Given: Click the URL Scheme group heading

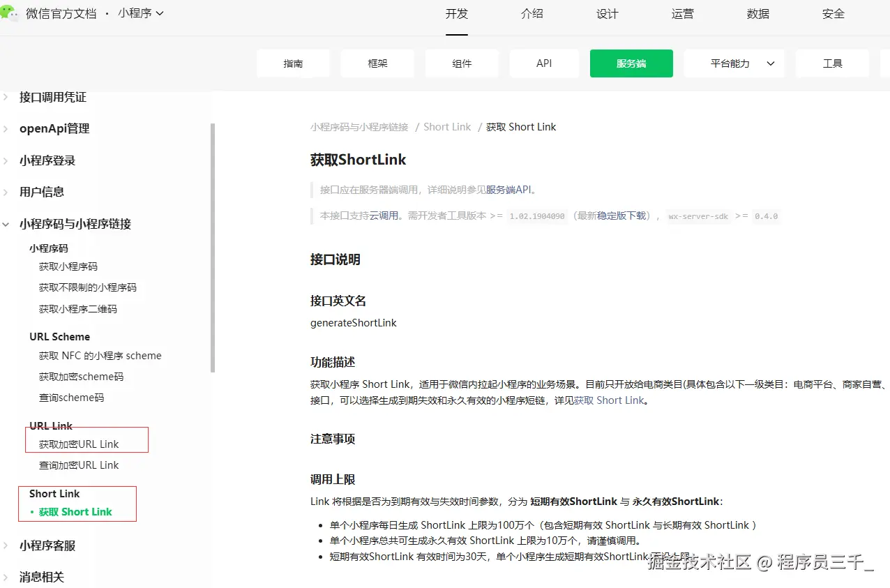Looking at the screenshot, I should tap(60, 337).
